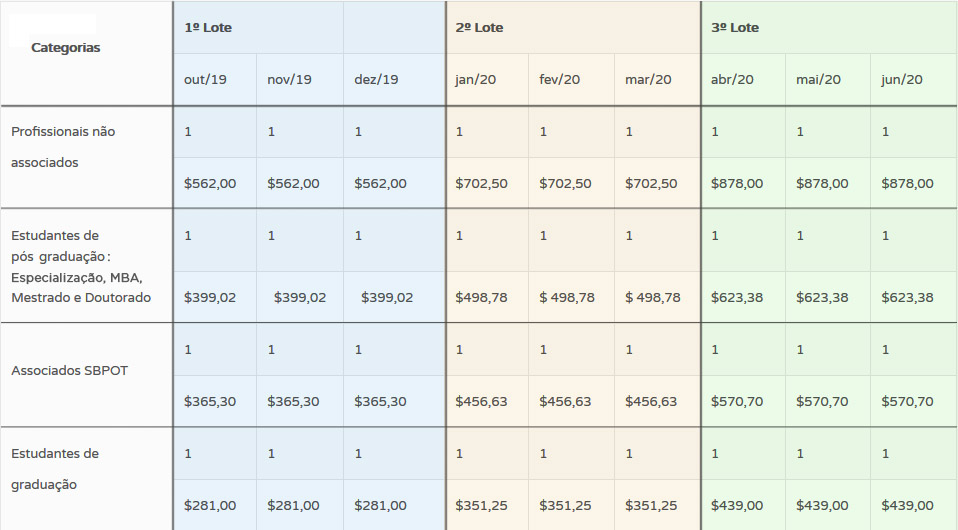
Task: Click the $623,38 price under abr/20
Action: tap(737, 298)
